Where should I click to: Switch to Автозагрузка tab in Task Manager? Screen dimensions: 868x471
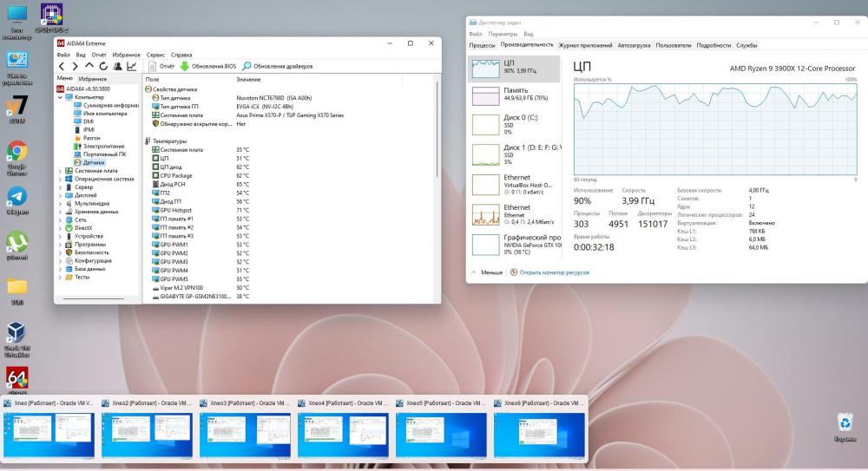(634, 45)
